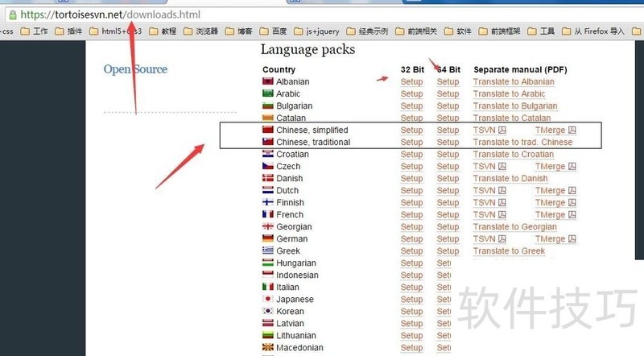Open TMerge PDF manual for French
The width and height of the screenshot is (644, 356).
coord(555,214)
